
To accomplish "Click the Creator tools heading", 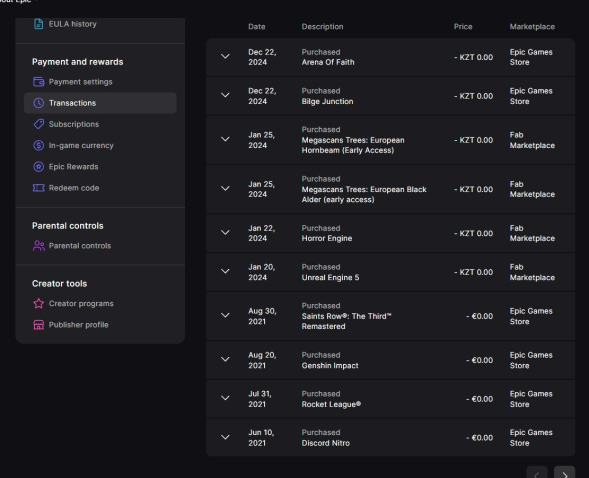I will pyautogui.click(x=59, y=283).
